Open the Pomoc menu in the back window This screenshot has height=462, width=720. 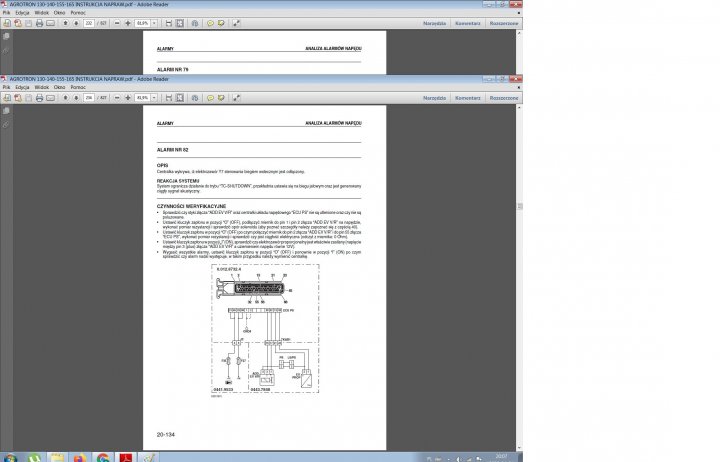pos(78,14)
